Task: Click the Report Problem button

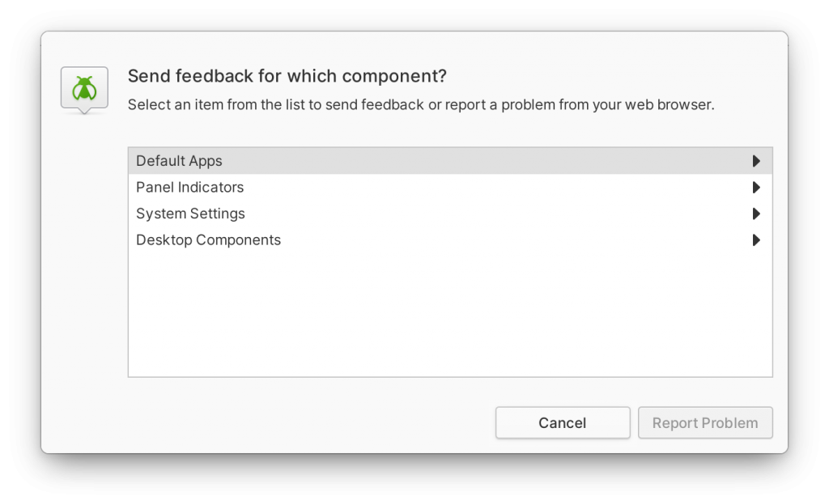Action: tap(705, 422)
